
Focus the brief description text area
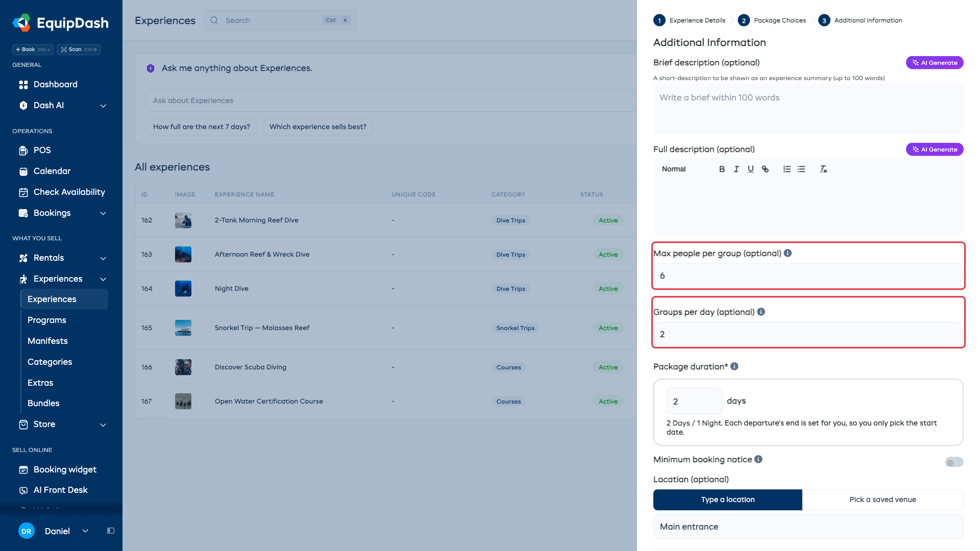tap(808, 109)
